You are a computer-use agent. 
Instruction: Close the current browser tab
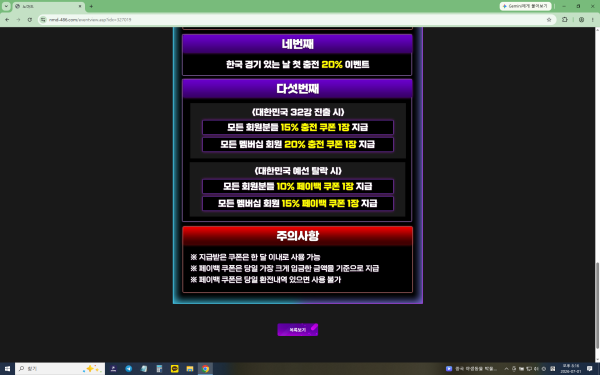click(80, 6)
